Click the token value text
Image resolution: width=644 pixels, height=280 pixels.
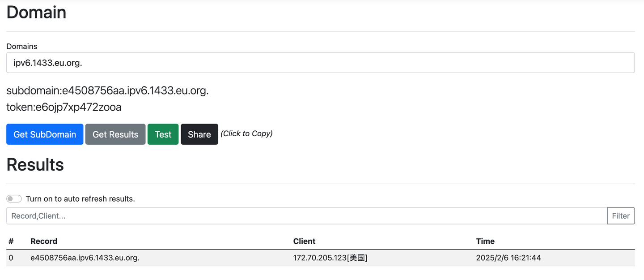(x=64, y=107)
